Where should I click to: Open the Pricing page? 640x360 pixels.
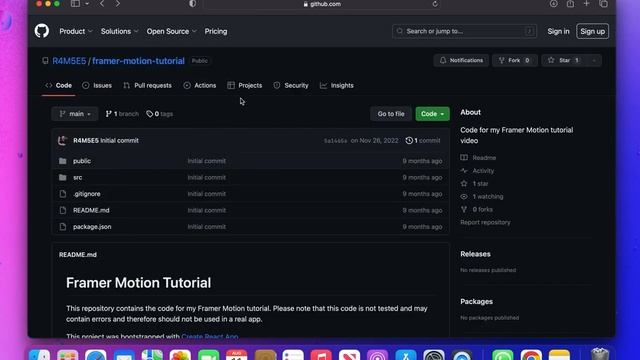(x=216, y=31)
